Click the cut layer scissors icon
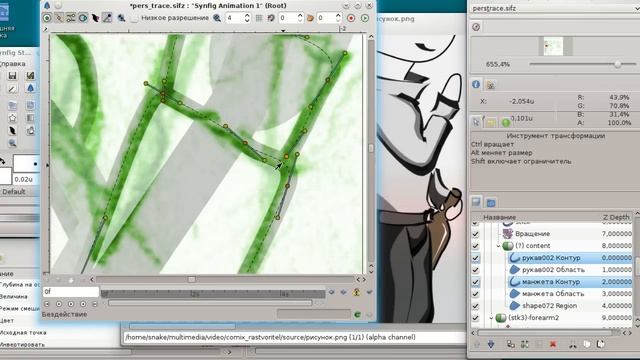 click(x=573, y=345)
